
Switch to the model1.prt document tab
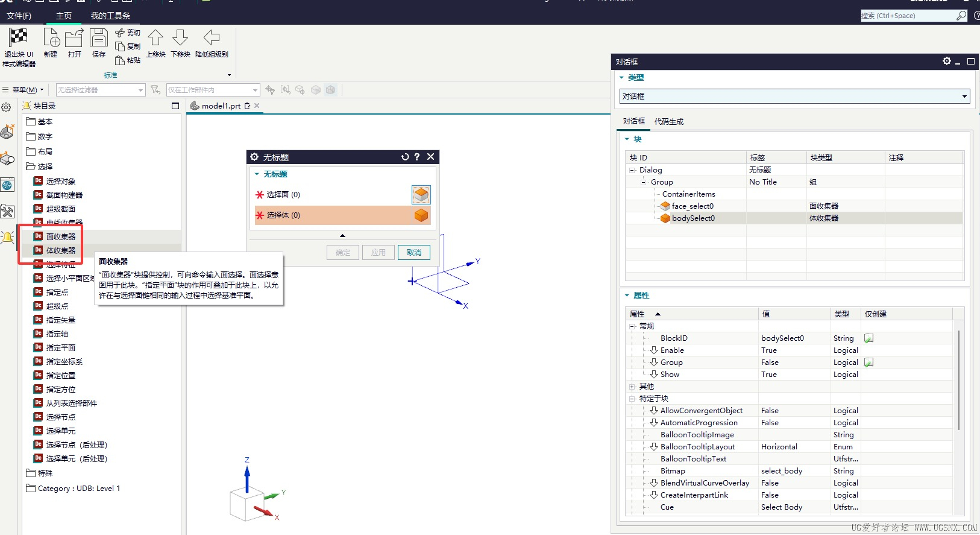221,106
